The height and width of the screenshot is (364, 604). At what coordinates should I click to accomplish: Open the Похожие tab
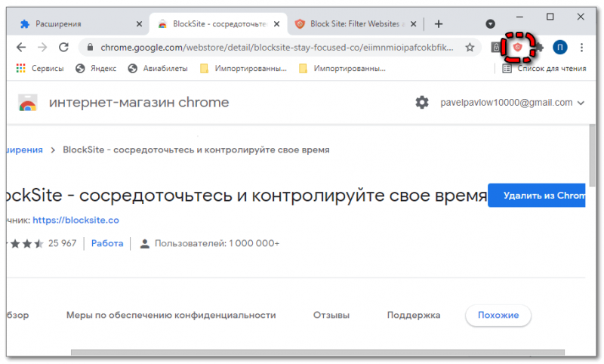pos(498,315)
